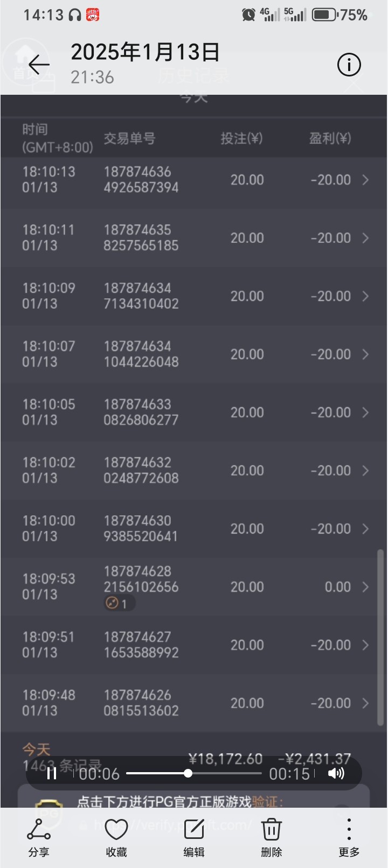Expand the 18:10:05 transaction row chevron

click(x=365, y=412)
